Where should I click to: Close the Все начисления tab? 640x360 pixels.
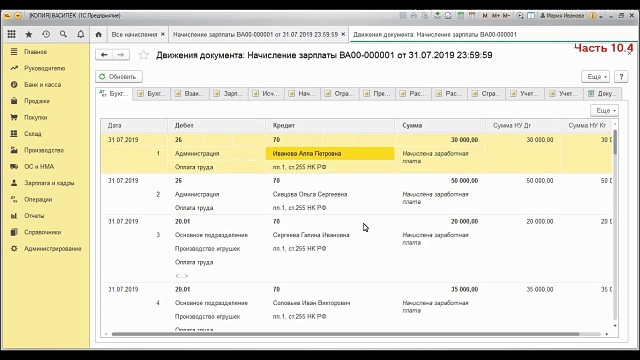tap(162, 35)
